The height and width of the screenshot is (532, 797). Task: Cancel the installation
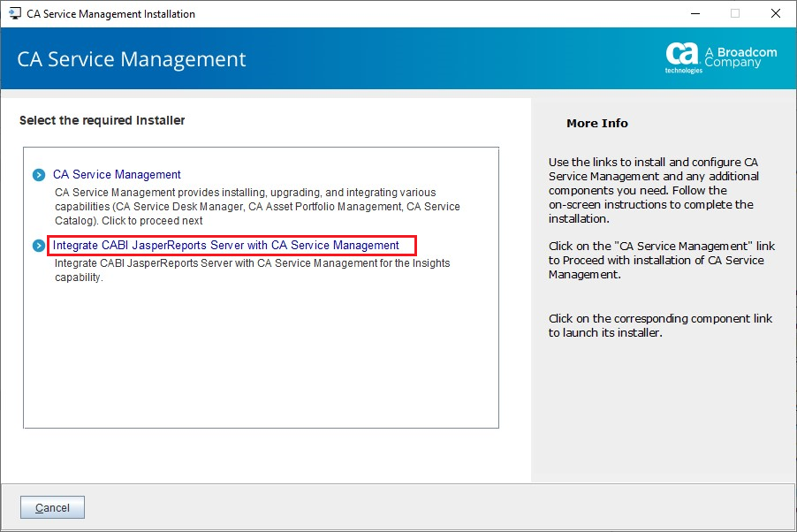(52, 507)
